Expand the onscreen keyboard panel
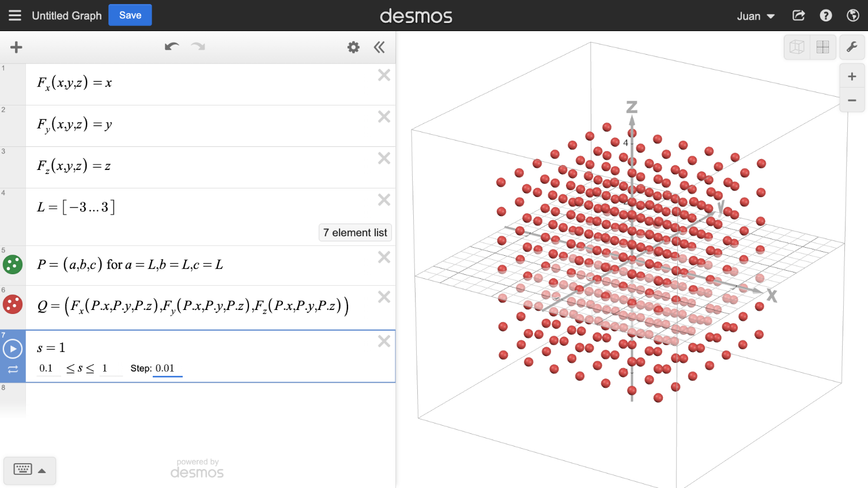Image resolution: width=868 pixels, height=488 pixels. pos(30,470)
